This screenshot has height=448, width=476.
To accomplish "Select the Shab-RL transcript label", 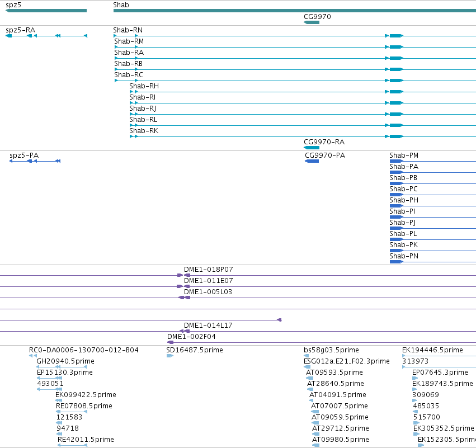I will (143, 120).
